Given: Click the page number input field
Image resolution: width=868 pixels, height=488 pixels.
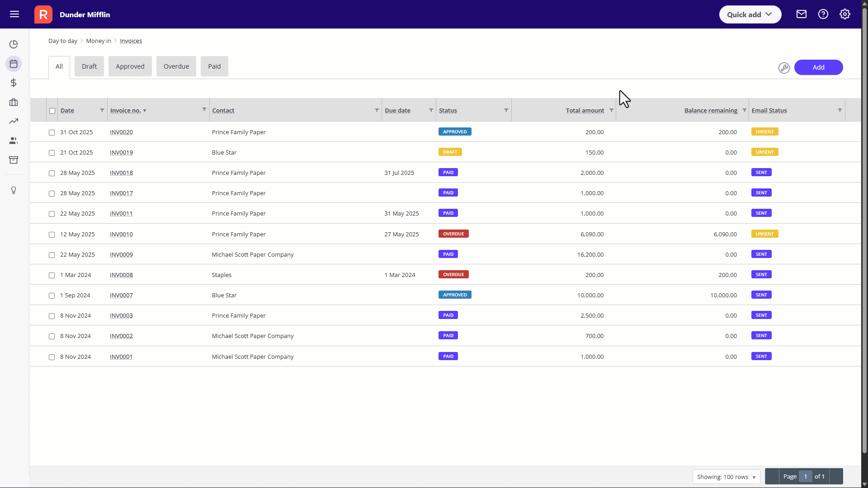Looking at the screenshot, I should (805, 477).
